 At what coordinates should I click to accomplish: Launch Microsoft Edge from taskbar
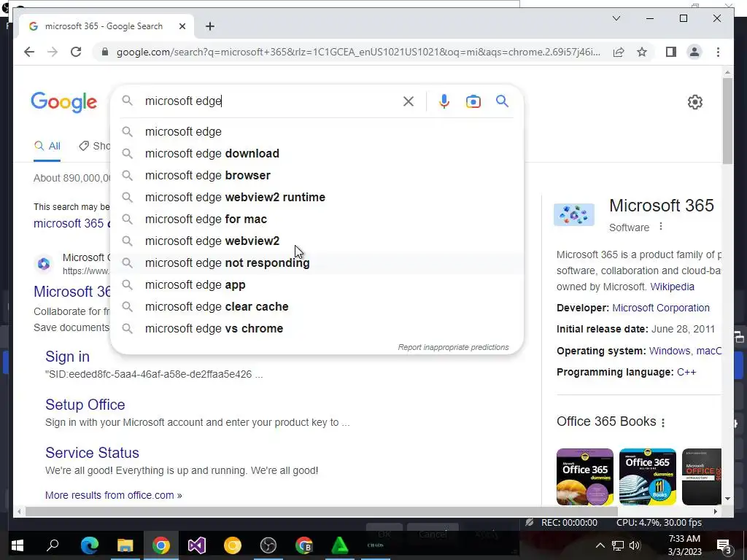(x=90, y=545)
